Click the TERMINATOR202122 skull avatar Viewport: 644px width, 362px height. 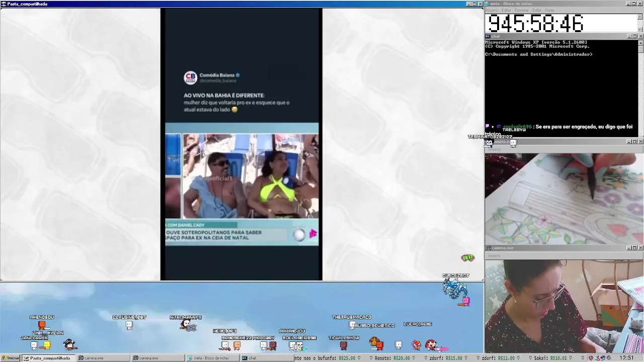coord(489,143)
